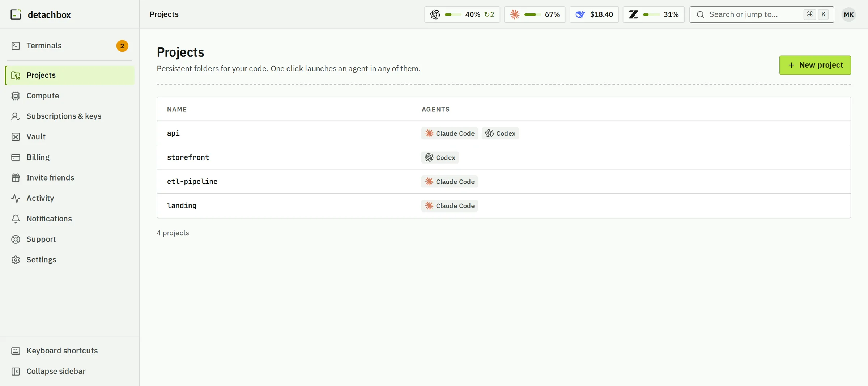
Task: Click the Collapse sidebar icon
Action: (16, 372)
